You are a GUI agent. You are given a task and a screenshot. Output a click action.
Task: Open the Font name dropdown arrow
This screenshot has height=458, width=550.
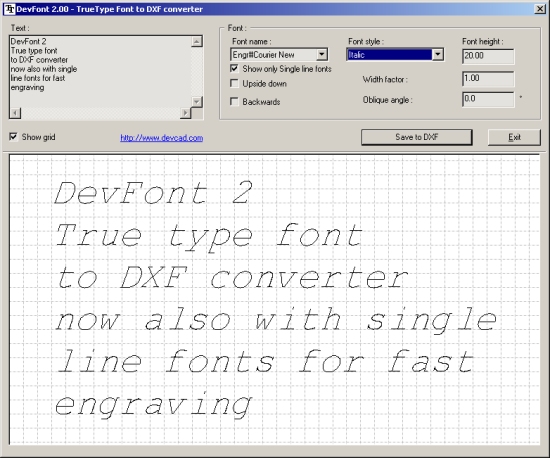pos(322,54)
